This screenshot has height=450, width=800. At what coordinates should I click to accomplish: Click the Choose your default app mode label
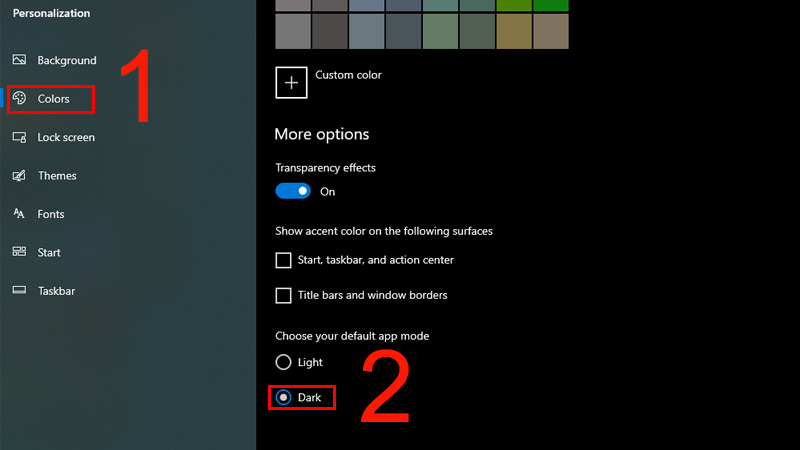352,336
